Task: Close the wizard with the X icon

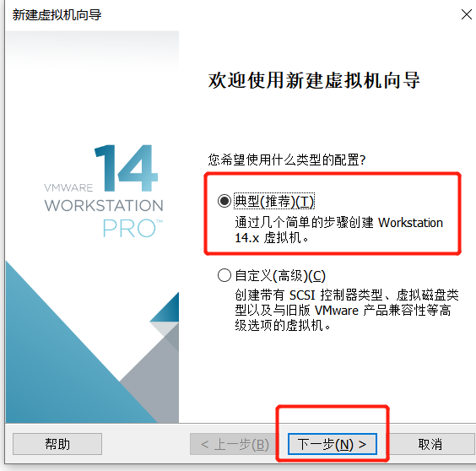Action: click(x=466, y=14)
